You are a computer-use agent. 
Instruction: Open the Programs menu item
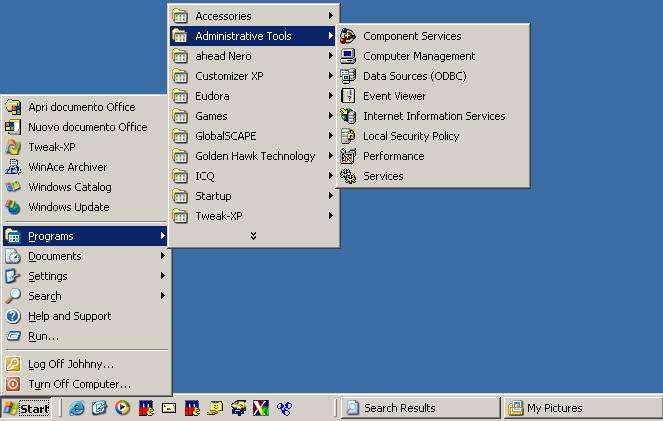(85, 236)
